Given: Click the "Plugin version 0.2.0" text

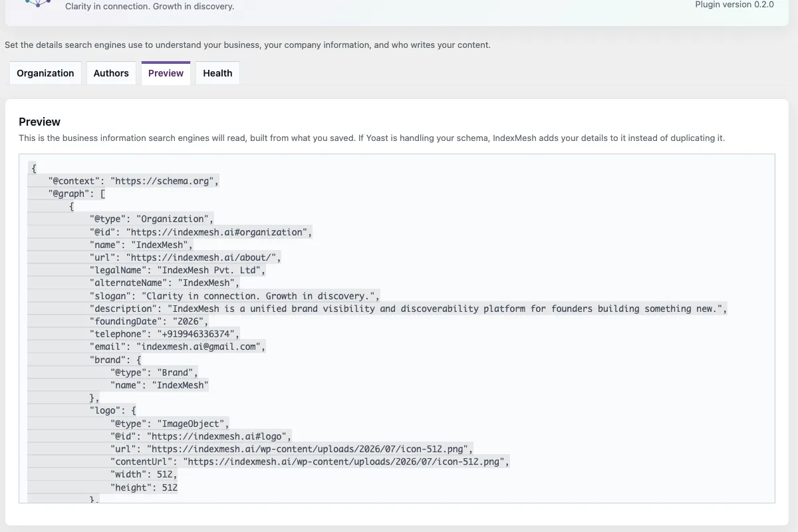Looking at the screenshot, I should 734,5.
